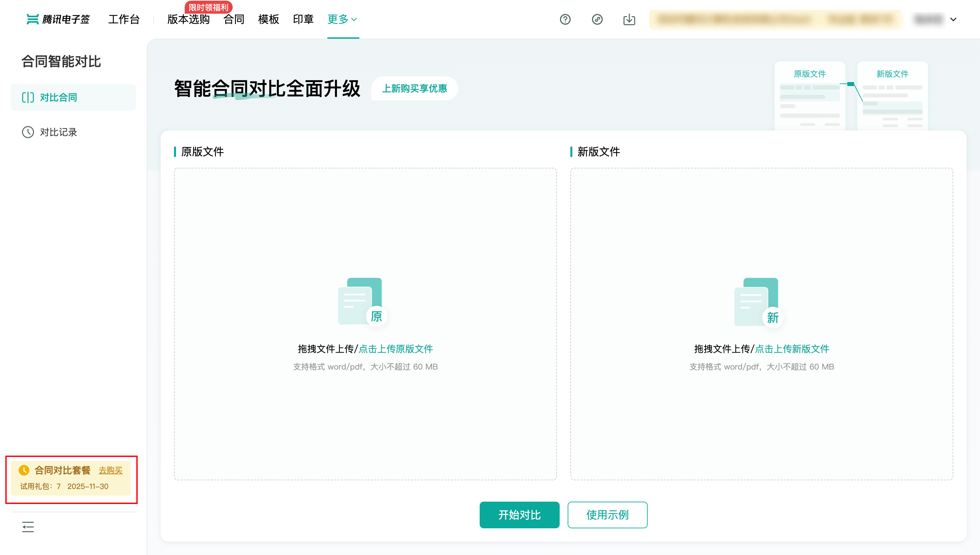Collapse the sidebar using the menu-fold icon

[28, 527]
